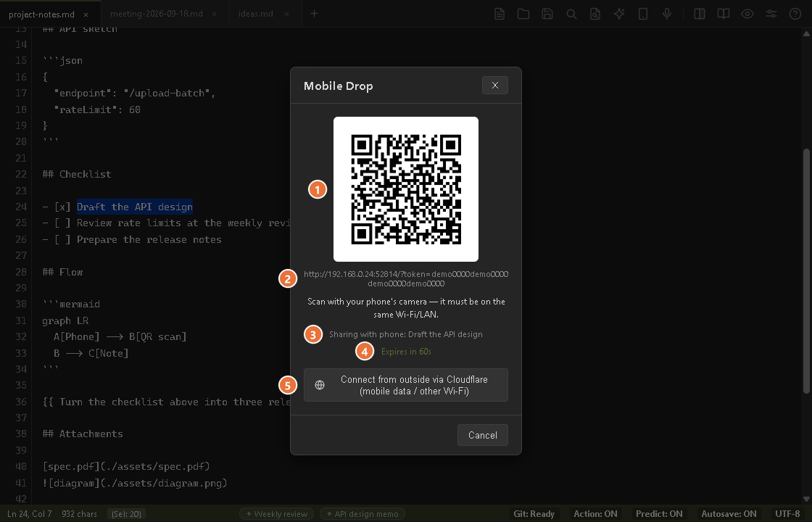Image resolution: width=812 pixels, height=522 pixels.
Task: Close the meeting-2026-09-18.md tab
Action: [215, 14]
